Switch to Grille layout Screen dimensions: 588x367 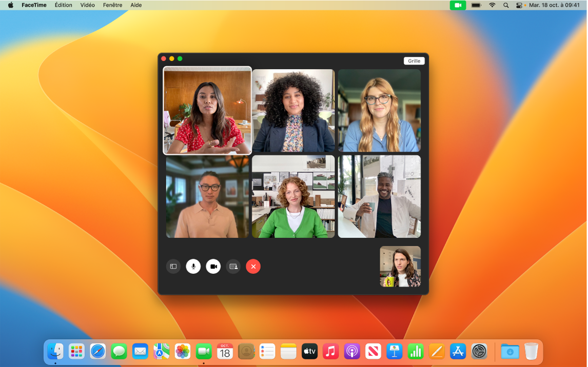pyautogui.click(x=414, y=60)
